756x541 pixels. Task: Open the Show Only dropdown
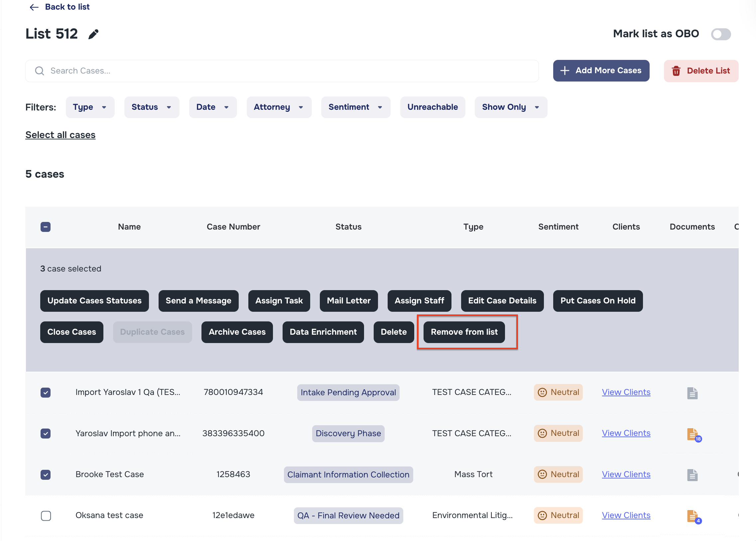pos(510,107)
